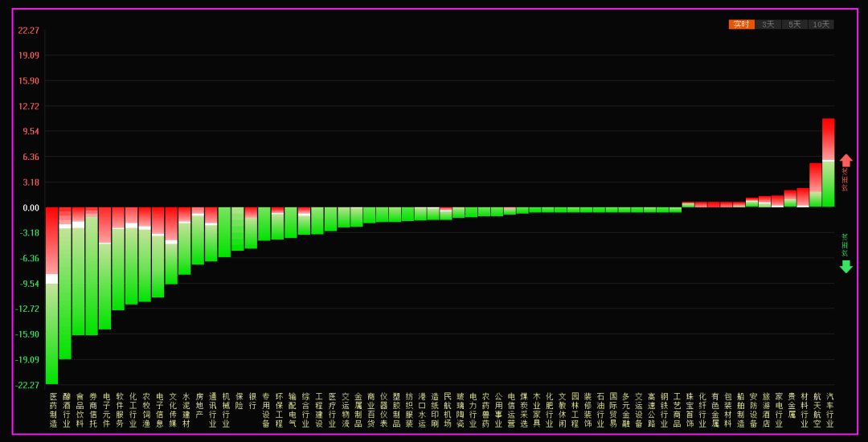Image resolution: width=868 pixels, height=442 pixels.
Task: Click the 塑胶制品 axis label
Action: click(x=396, y=410)
